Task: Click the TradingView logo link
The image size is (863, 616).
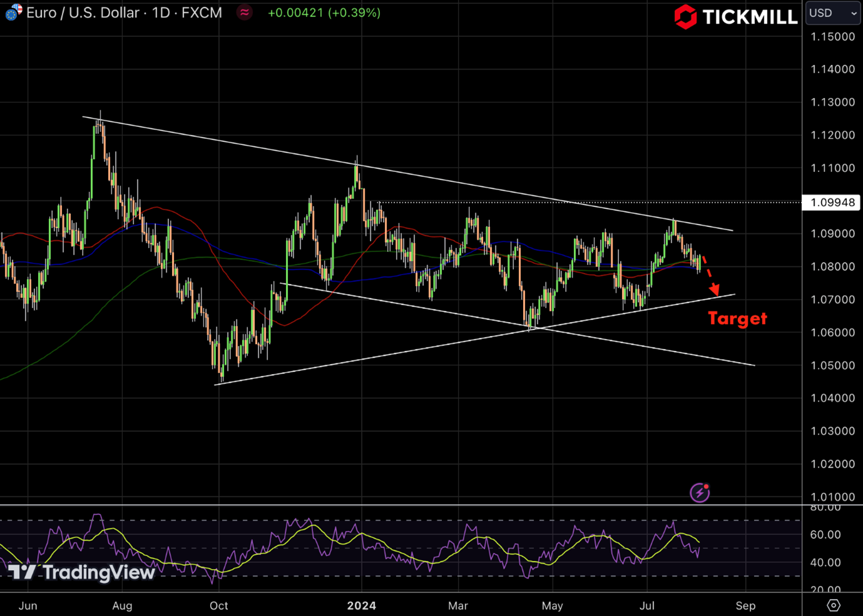Action: click(81, 572)
